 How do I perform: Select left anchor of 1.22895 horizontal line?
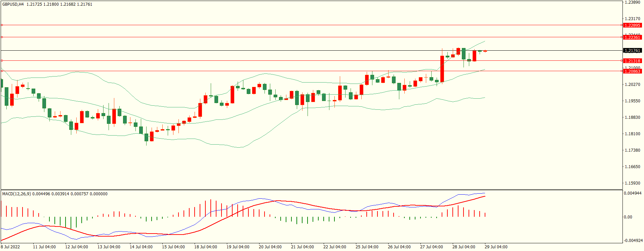pos(2,25)
